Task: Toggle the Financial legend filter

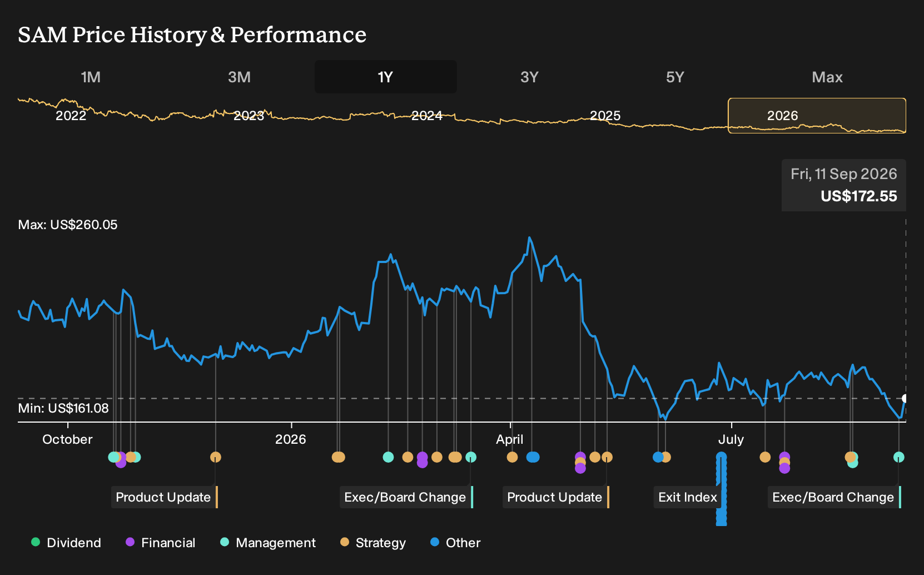Action: 161,543
